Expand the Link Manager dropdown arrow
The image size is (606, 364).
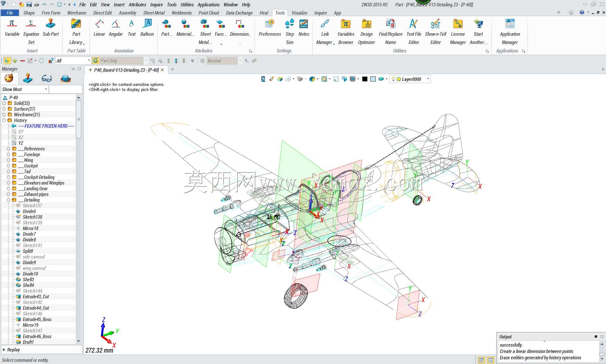334,44
